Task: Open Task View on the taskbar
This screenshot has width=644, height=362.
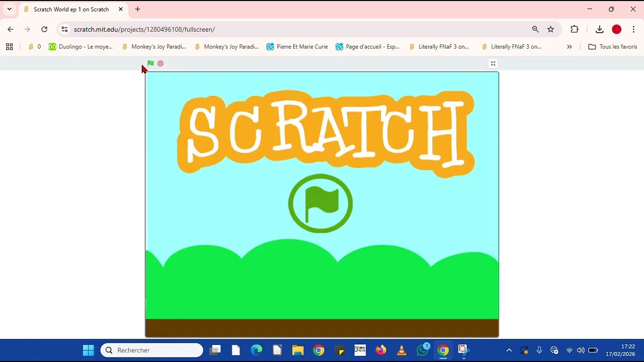Action: coord(215,350)
